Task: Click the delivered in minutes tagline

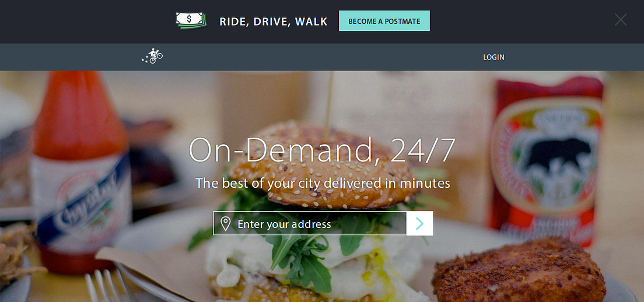Action: pos(323,182)
